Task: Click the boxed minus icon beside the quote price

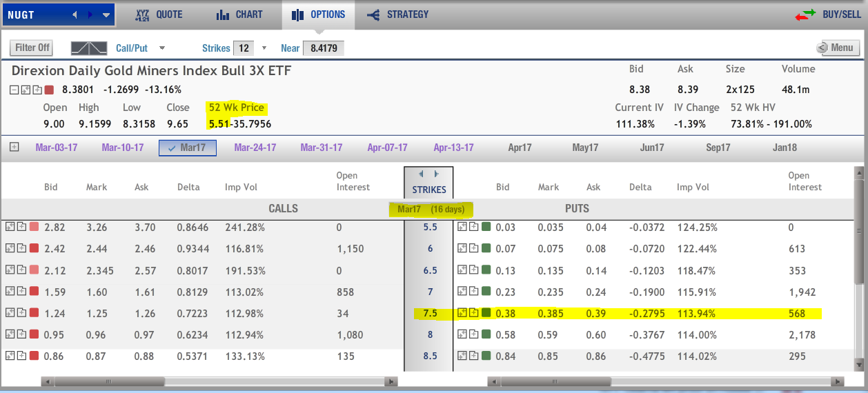Action: click(x=14, y=90)
